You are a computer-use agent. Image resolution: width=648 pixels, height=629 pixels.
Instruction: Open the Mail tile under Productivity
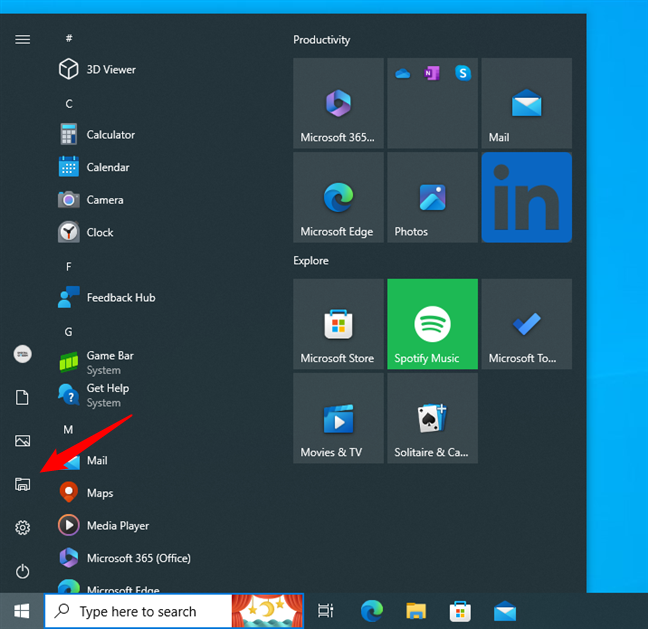(526, 103)
